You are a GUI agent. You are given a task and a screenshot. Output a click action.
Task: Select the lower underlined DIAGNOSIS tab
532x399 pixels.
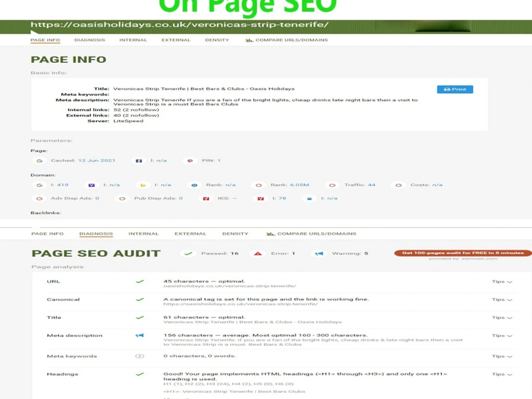96,234
